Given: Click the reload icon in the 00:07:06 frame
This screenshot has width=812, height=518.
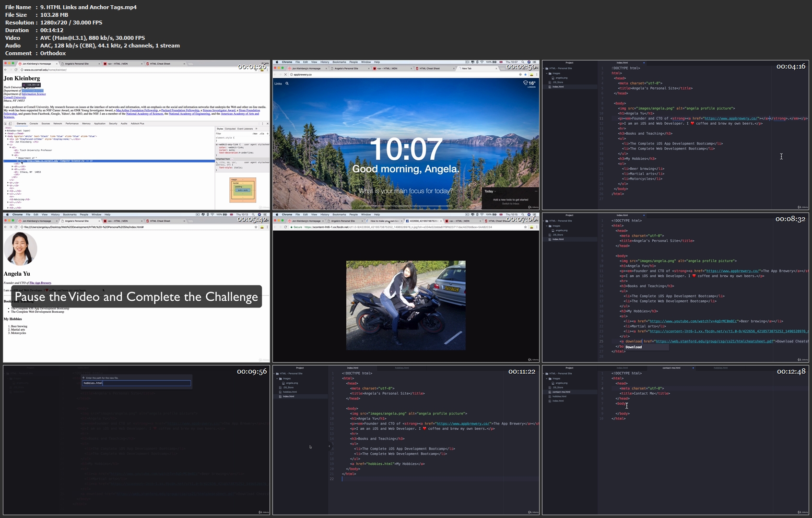Looking at the screenshot, I should point(285,227).
